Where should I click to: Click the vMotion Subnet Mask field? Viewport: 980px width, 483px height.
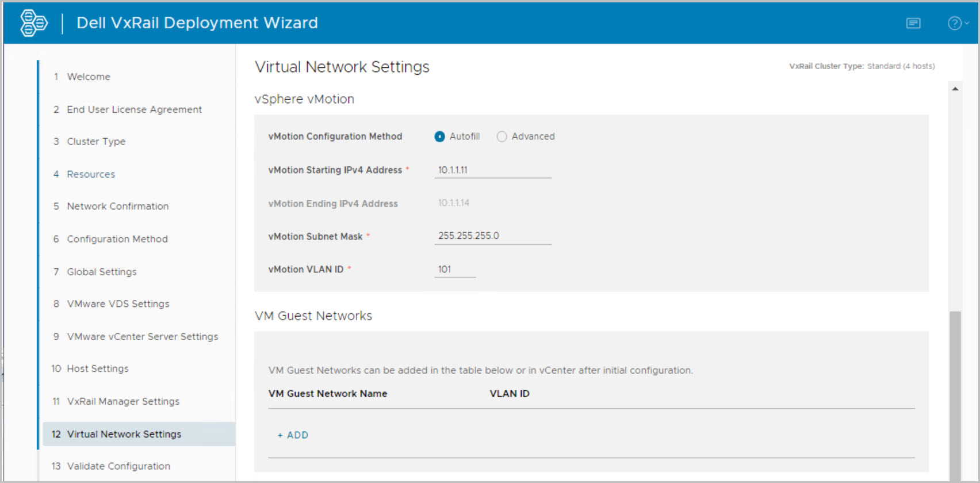point(492,236)
